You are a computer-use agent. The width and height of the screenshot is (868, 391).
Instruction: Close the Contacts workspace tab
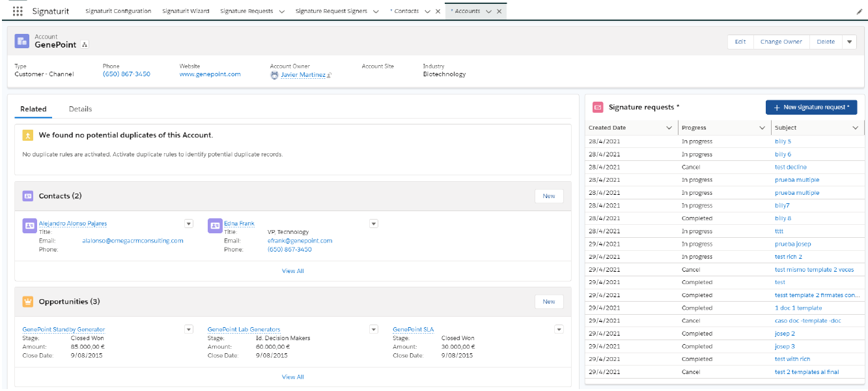click(438, 12)
